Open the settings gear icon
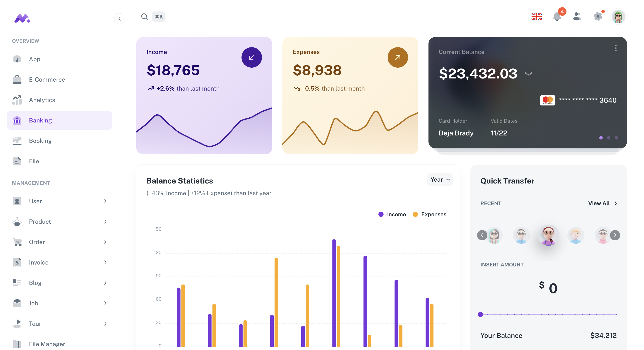644x350 pixels. 598,17
